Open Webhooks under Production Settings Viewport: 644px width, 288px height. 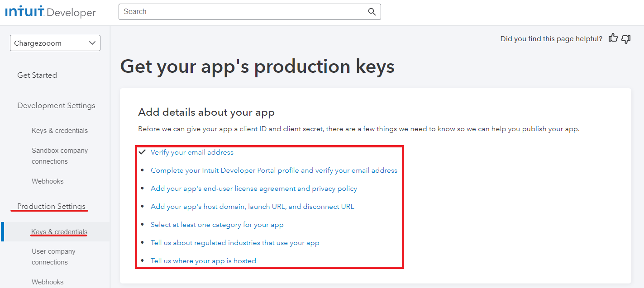point(48,282)
